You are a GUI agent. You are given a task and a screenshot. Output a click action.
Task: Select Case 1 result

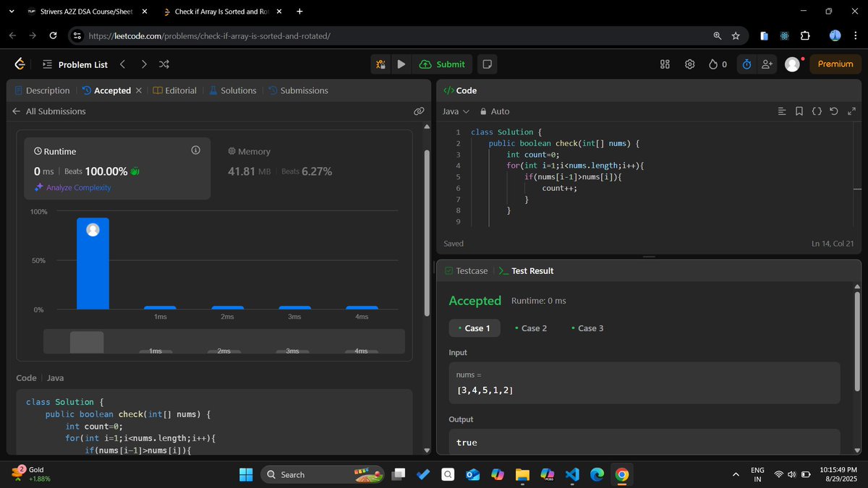(x=475, y=328)
